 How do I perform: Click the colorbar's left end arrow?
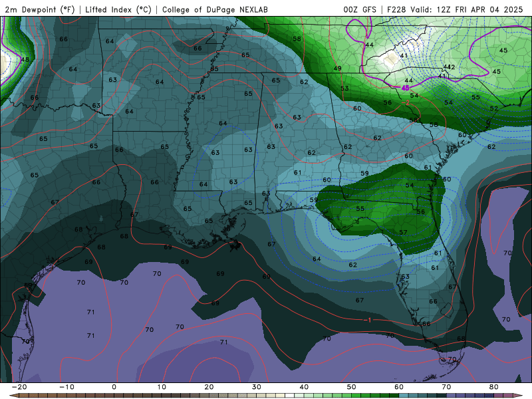(x=14, y=396)
